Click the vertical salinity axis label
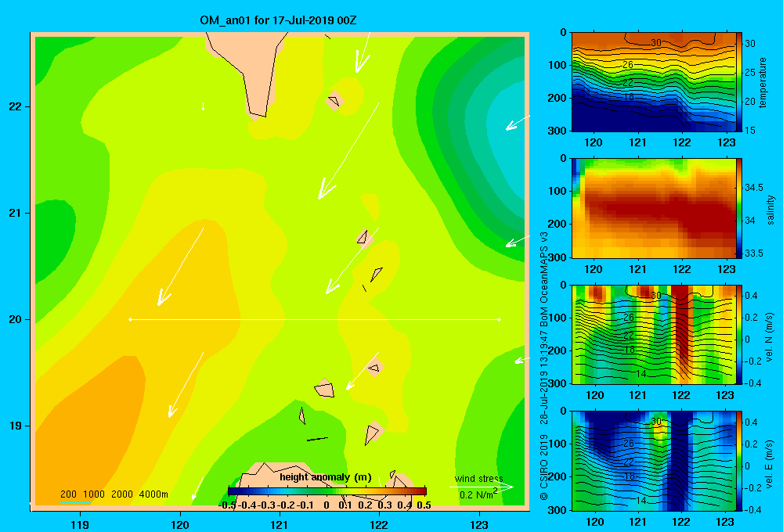 click(x=770, y=210)
